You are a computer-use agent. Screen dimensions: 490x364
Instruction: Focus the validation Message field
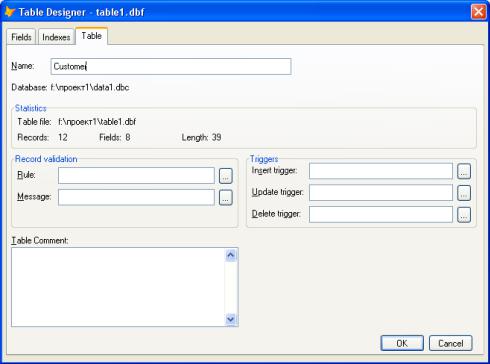tap(136, 197)
